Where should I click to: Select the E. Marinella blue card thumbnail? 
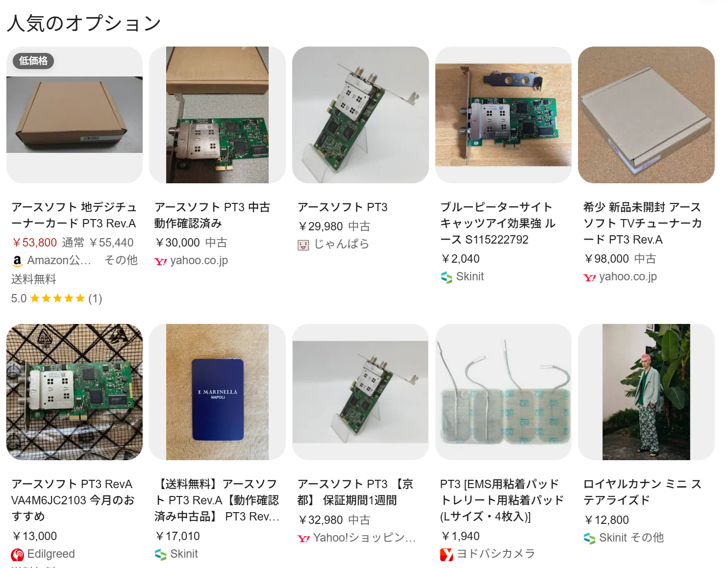[217, 392]
